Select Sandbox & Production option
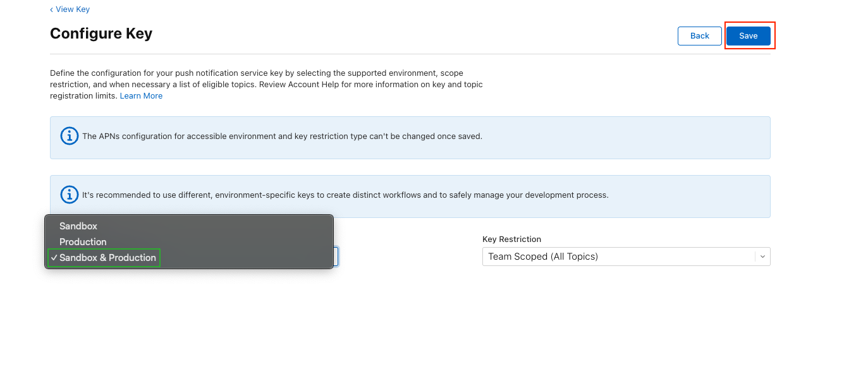The image size is (868, 369). pos(107,258)
